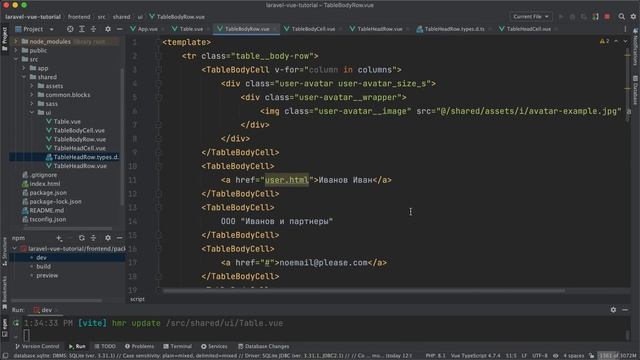Click the editor horizontal scrollbar
Screen dimensions: 640x360
point(364,291)
